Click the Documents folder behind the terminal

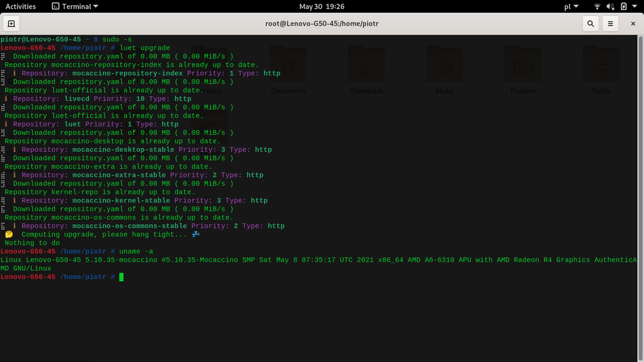[x=288, y=70]
